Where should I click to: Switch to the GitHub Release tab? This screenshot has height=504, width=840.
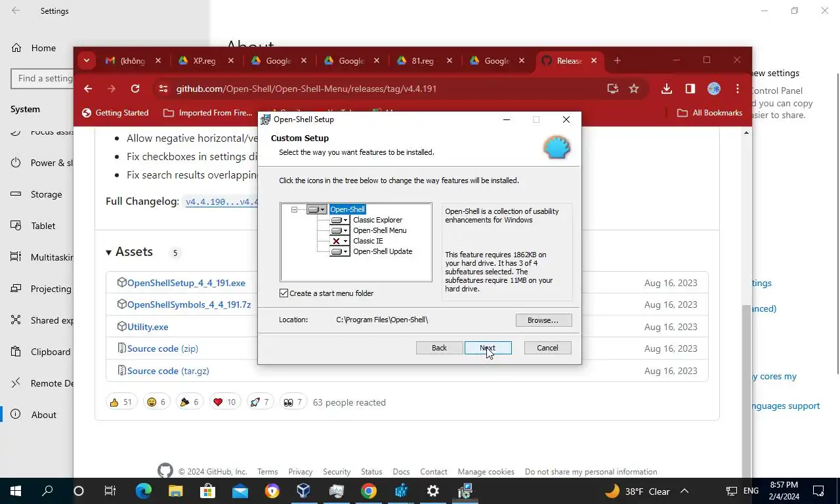tap(570, 60)
